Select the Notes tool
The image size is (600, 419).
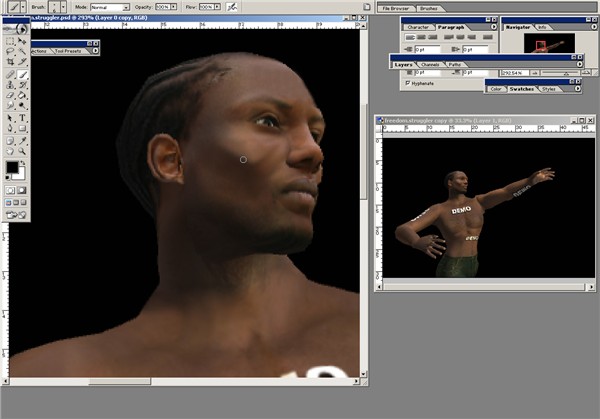coord(10,141)
